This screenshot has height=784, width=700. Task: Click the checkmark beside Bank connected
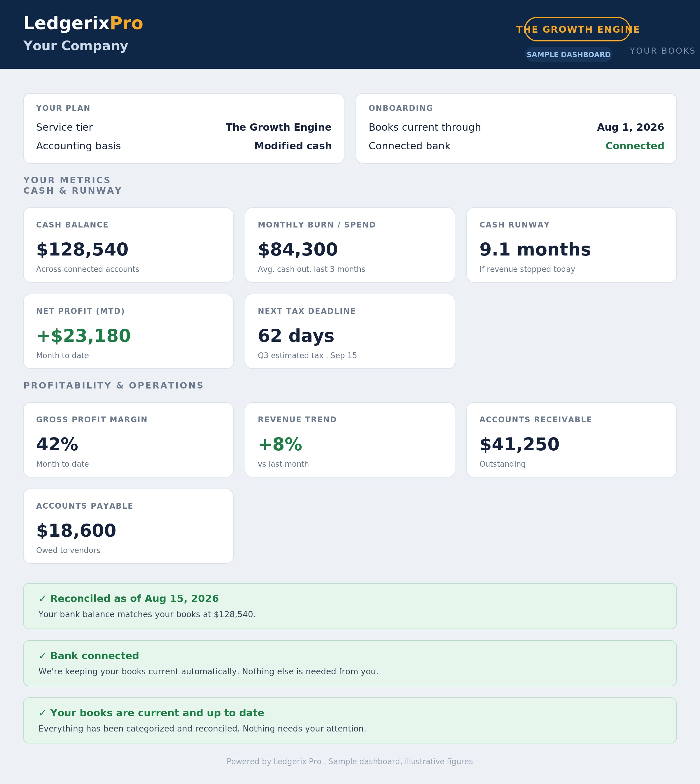click(42, 656)
